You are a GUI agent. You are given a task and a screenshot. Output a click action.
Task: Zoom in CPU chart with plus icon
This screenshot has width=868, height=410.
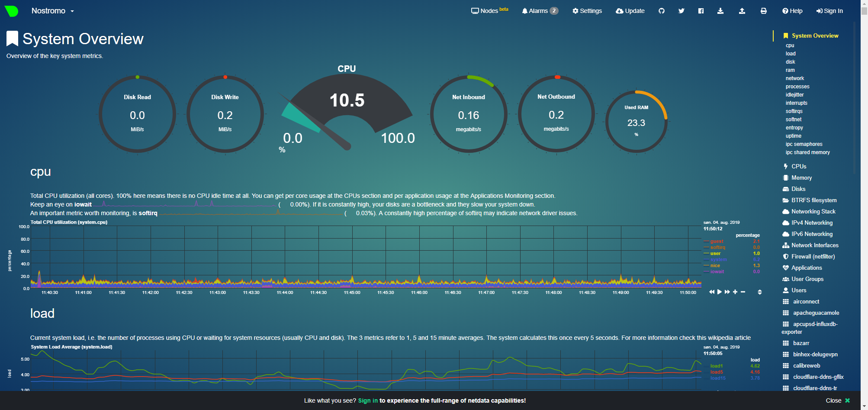(x=735, y=292)
